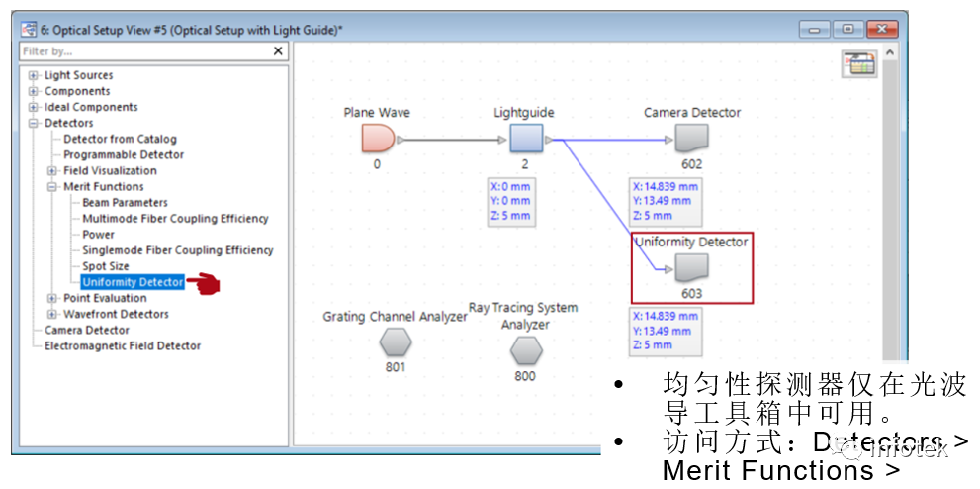
Task: Expand the Light Sources tree node
Action: 33,75
